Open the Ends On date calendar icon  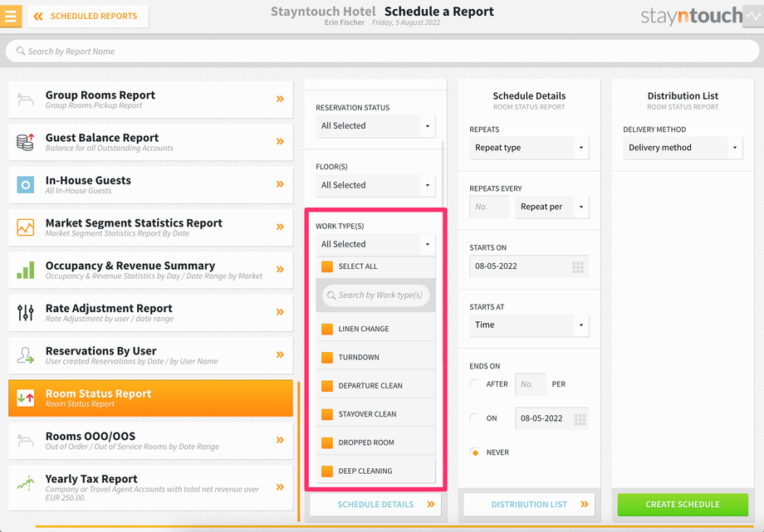580,419
